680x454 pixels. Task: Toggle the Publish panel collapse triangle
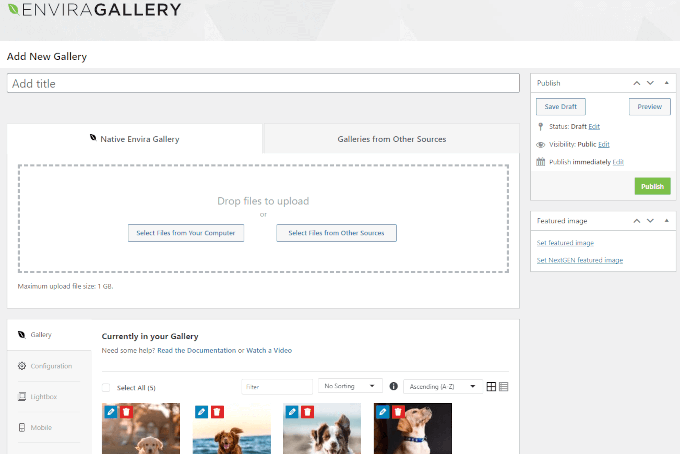(x=664, y=83)
